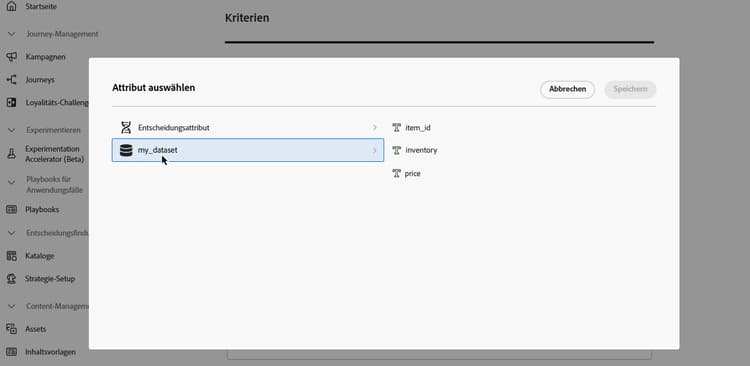
Task: Expand the Entscheidungsattribut chevron
Action: click(x=375, y=128)
